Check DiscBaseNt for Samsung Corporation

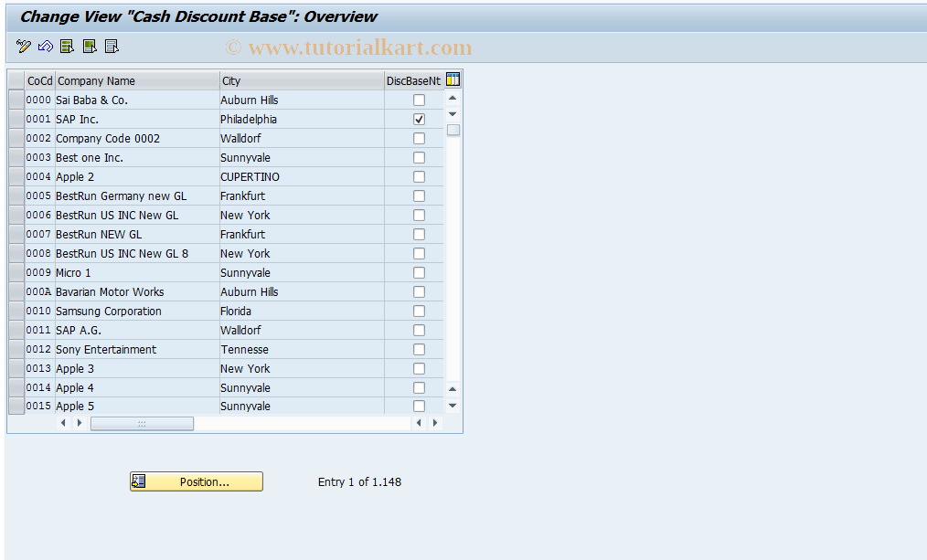pos(419,312)
